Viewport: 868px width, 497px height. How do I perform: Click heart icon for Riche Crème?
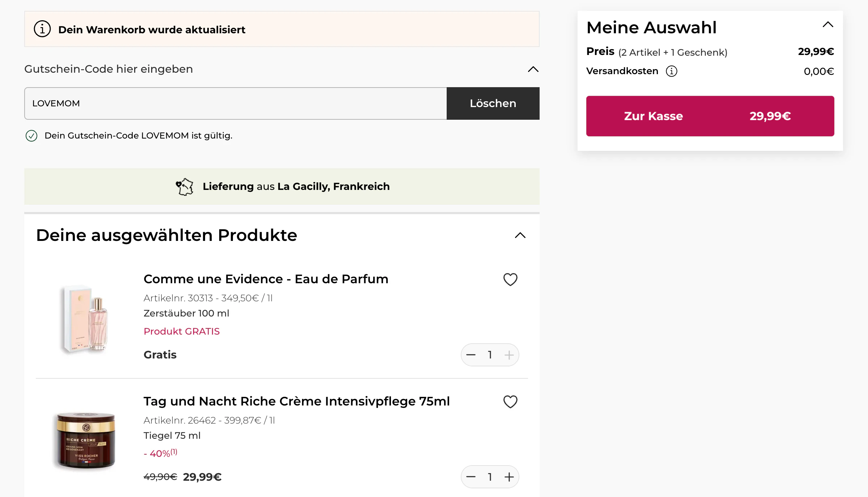510,402
